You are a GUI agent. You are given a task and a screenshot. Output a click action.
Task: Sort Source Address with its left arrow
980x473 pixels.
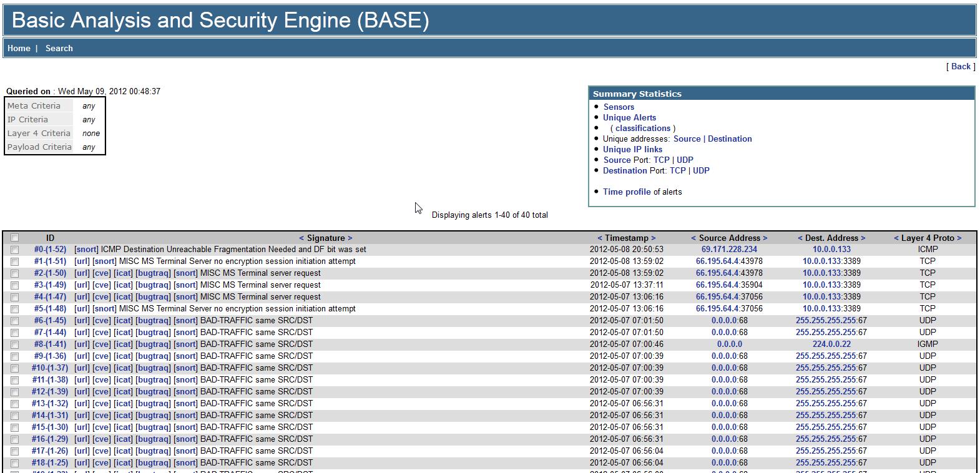[x=693, y=238]
